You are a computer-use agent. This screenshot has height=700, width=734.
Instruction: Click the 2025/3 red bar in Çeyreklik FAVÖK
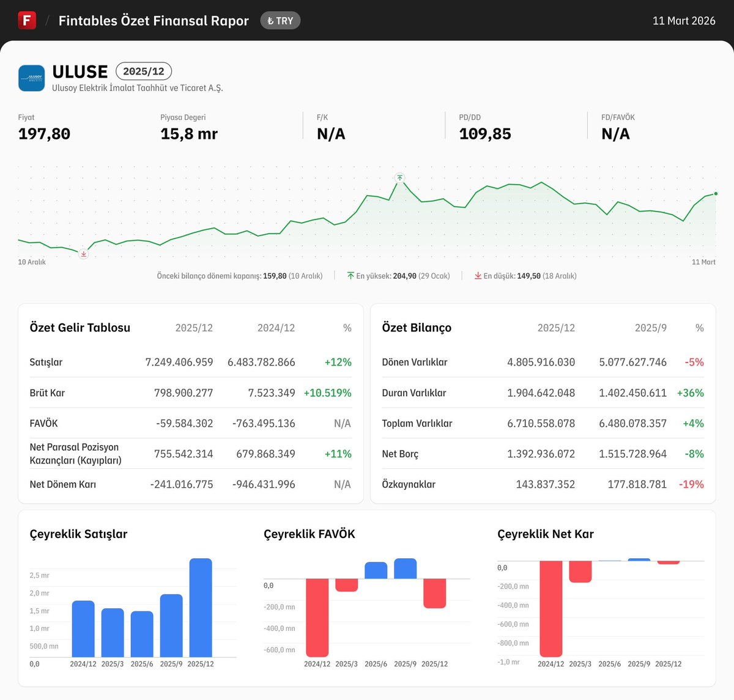point(346,585)
